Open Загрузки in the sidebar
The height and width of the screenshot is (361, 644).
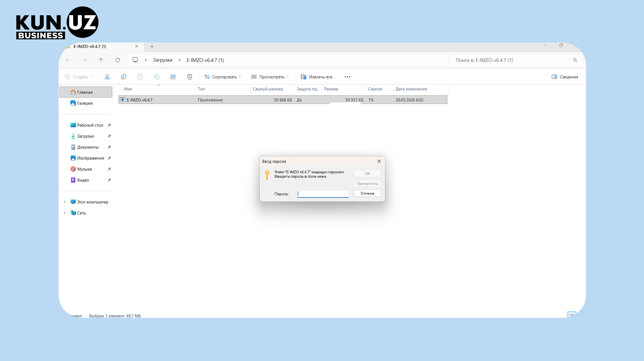tap(86, 136)
